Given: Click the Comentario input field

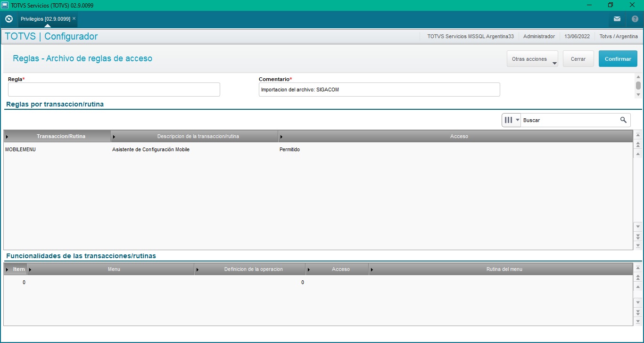Looking at the screenshot, I should 380,90.
